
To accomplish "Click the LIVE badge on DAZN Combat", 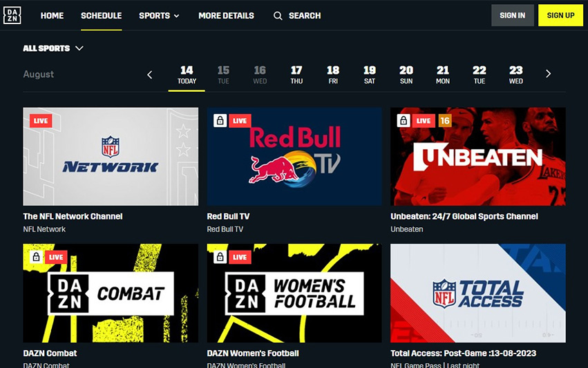I will click(x=56, y=257).
